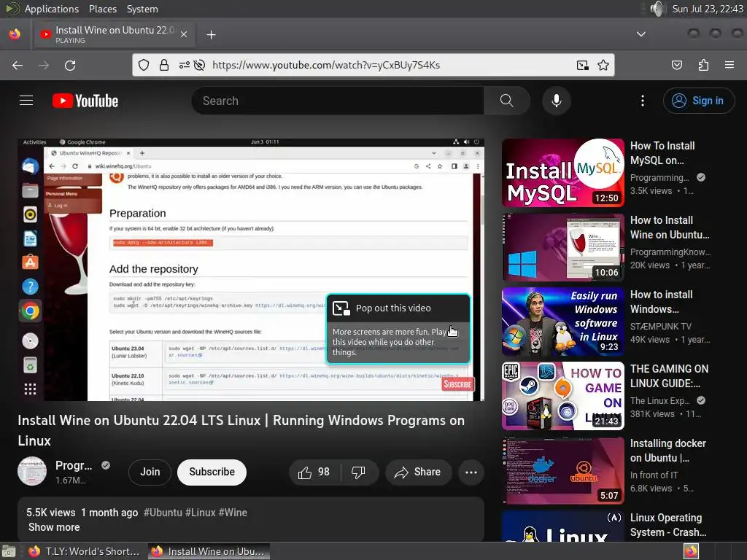
Task: Close the Install Wine on Ubuntu tab
Action: [184, 34]
